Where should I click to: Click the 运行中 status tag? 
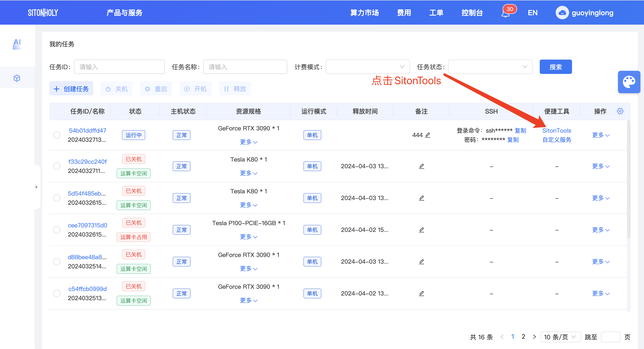[x=133, y=135]
